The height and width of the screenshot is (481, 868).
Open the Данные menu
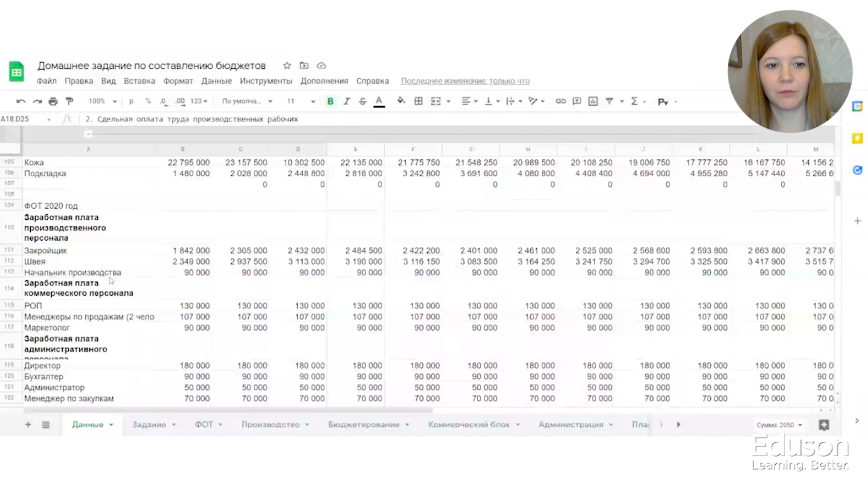click(x=216, y=81)
